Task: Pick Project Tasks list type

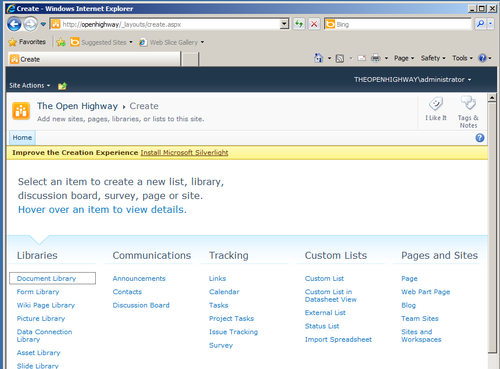Action: (x=231, y=318)
